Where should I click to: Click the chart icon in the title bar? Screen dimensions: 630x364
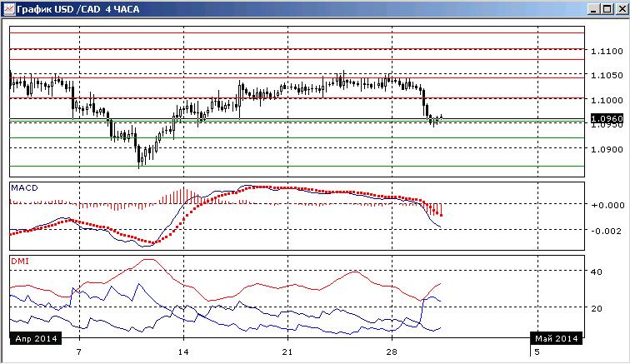coord(9,9)
